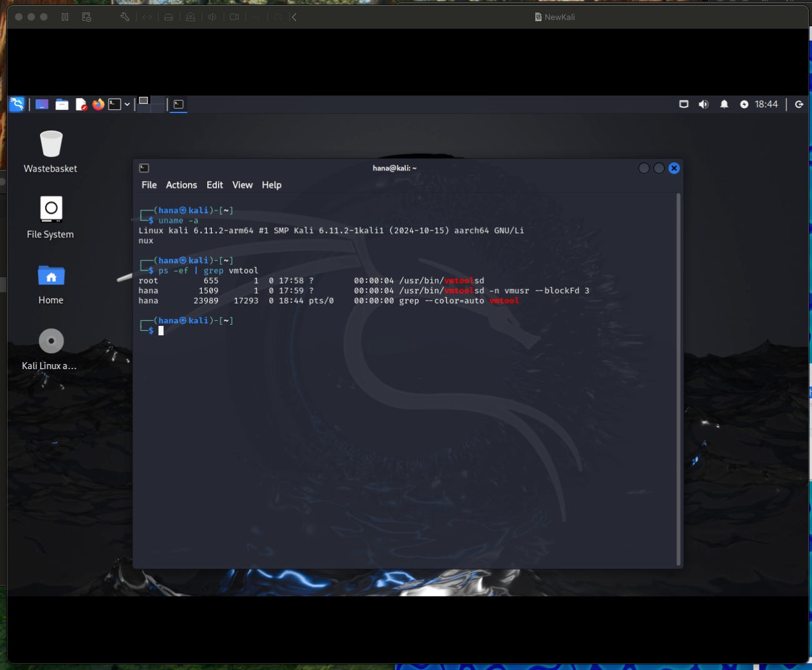
Task: Click the video camera toolbar icon
Action: click(x=234, y=17)
